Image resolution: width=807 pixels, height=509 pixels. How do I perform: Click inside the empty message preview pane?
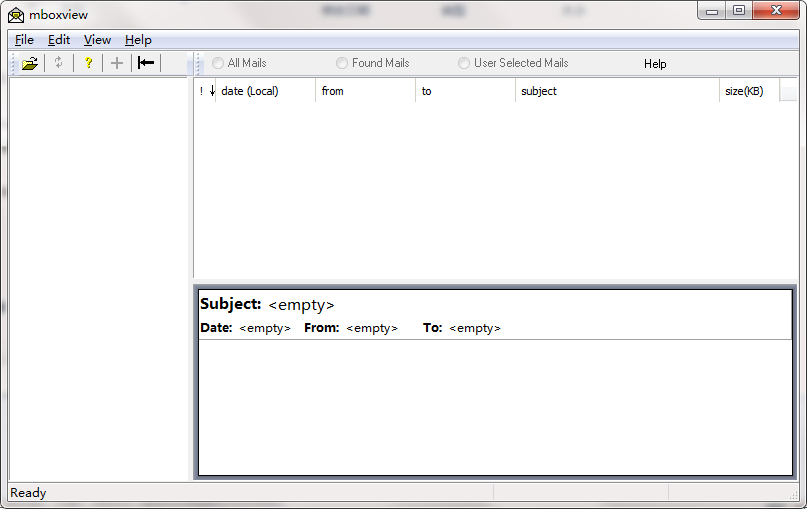[x=494, y=407]
